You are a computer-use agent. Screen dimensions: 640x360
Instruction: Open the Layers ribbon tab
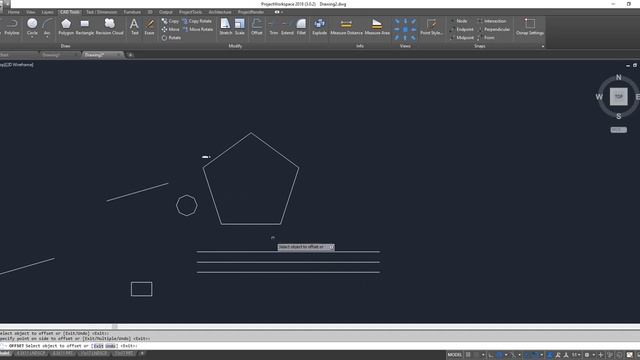[47, 12]
